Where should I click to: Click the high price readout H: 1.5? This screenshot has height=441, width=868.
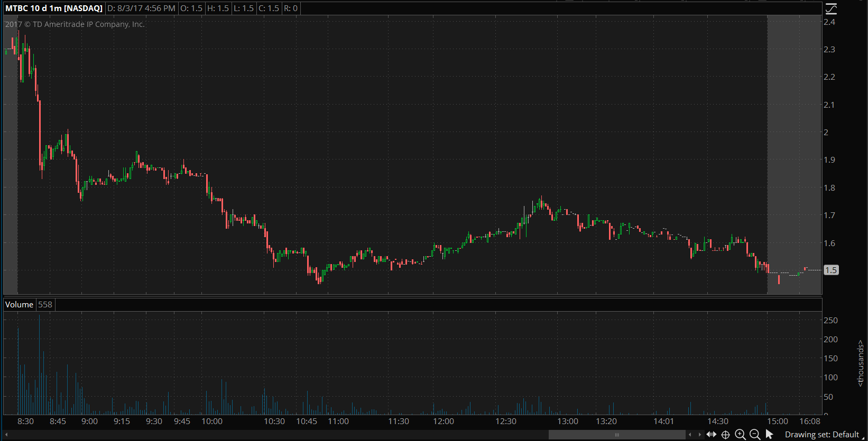[218, 8]
